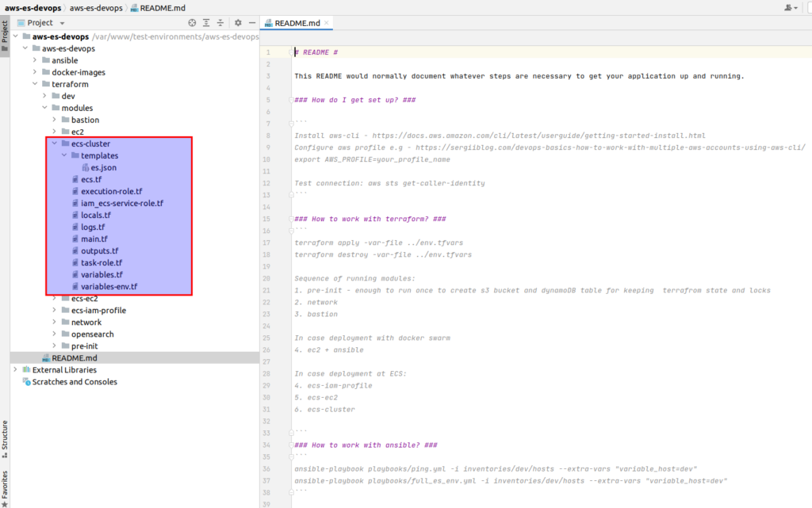The height and width of the screenshot is (508, 812).
Task: Hide the Project tool window
Action: [253, 23]
